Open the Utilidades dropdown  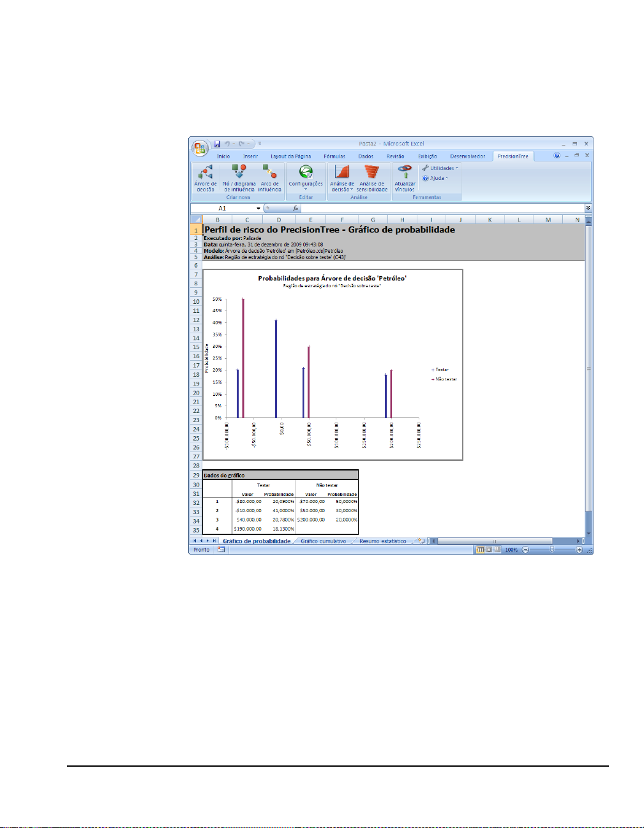coord(440,168)
